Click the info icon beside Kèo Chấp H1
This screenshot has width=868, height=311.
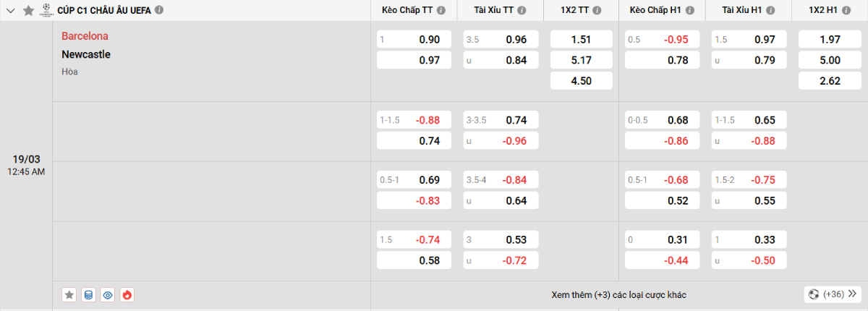[x=689, y=11]
